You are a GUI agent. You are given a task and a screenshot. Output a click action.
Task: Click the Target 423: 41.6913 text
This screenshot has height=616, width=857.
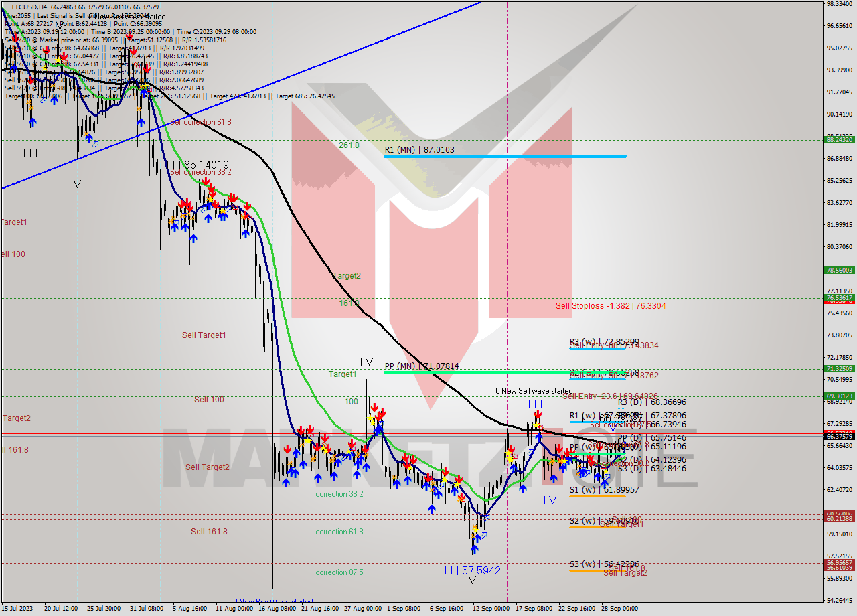click(240, 96)
